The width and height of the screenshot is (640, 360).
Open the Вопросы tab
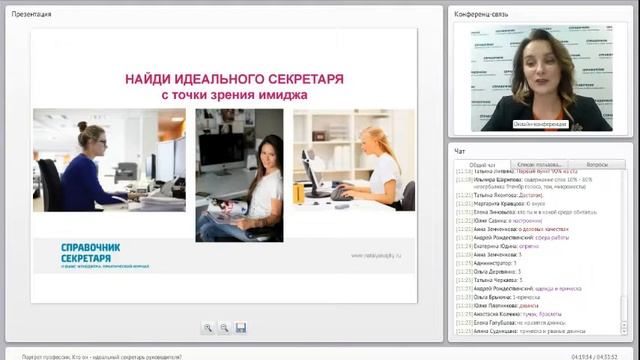[597, 164]
